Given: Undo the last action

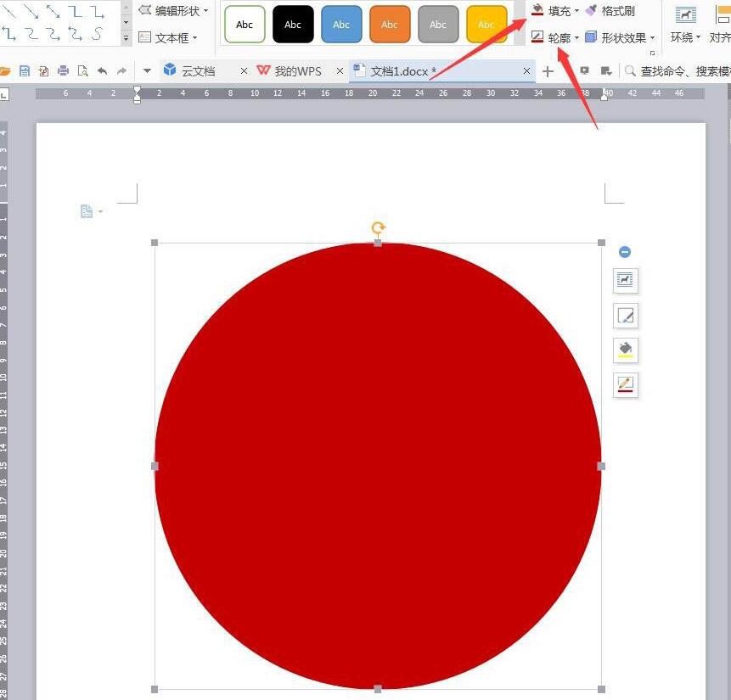Looking at the screenshot, I should coord(102,70).
